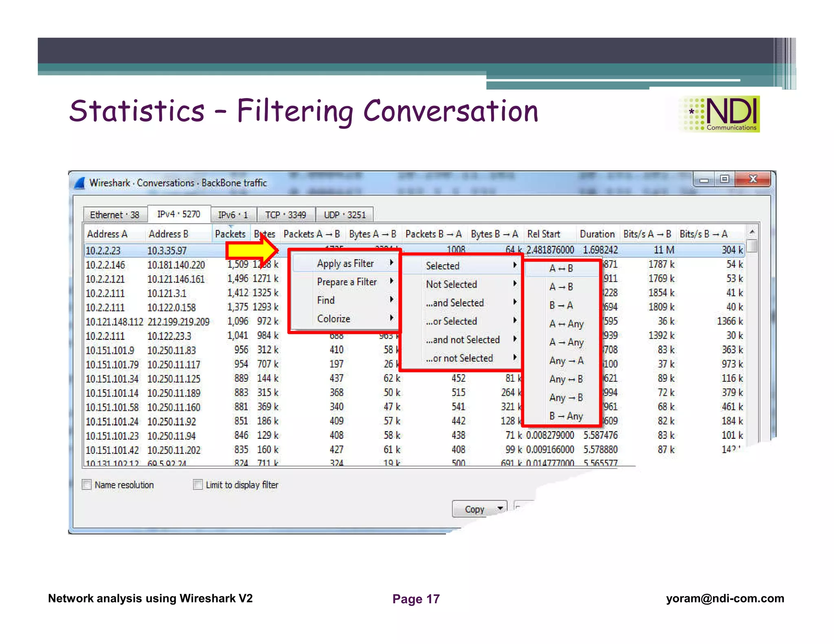Select the row with address 10.181.140.220

[x=415, y=265]
